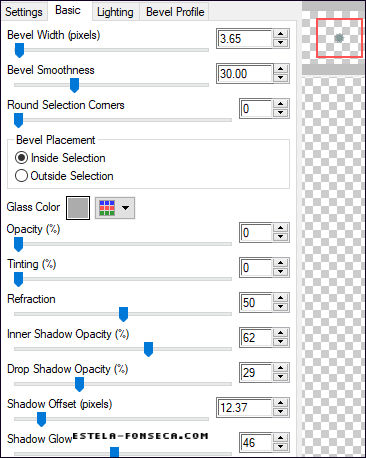Screen dimensions: 366x458
Task: Click the Refraction slider handle
Action: click(x=123, y=314)
